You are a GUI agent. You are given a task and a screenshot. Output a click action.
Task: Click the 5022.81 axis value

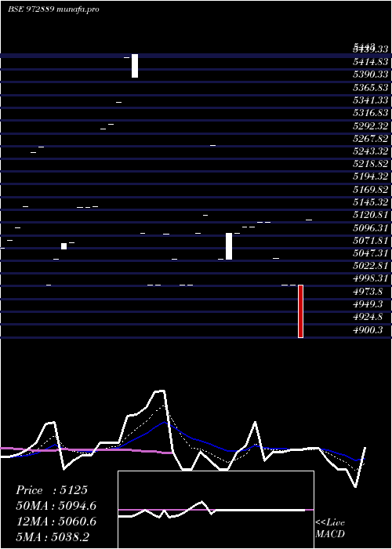[x=370, y=266]
